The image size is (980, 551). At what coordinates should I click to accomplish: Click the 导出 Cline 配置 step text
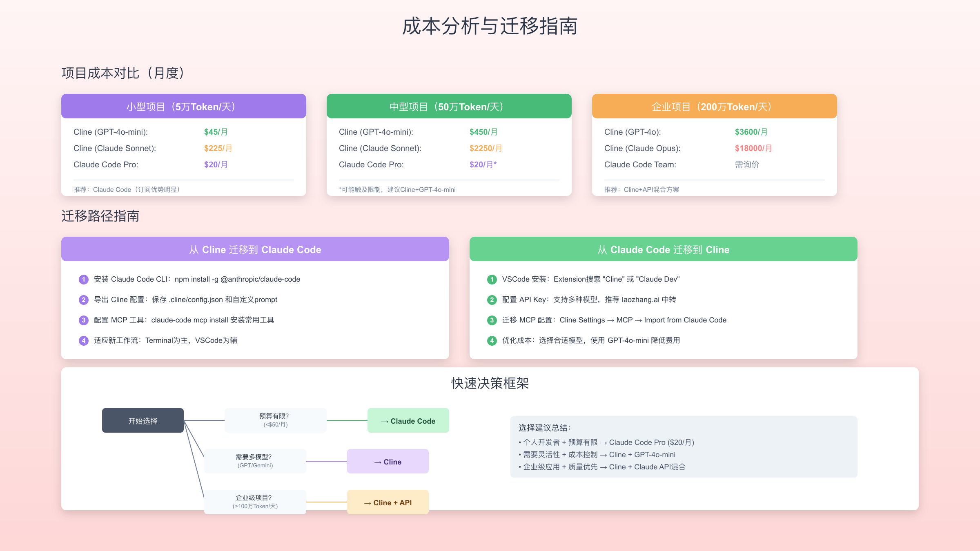[x=186, y=300]
